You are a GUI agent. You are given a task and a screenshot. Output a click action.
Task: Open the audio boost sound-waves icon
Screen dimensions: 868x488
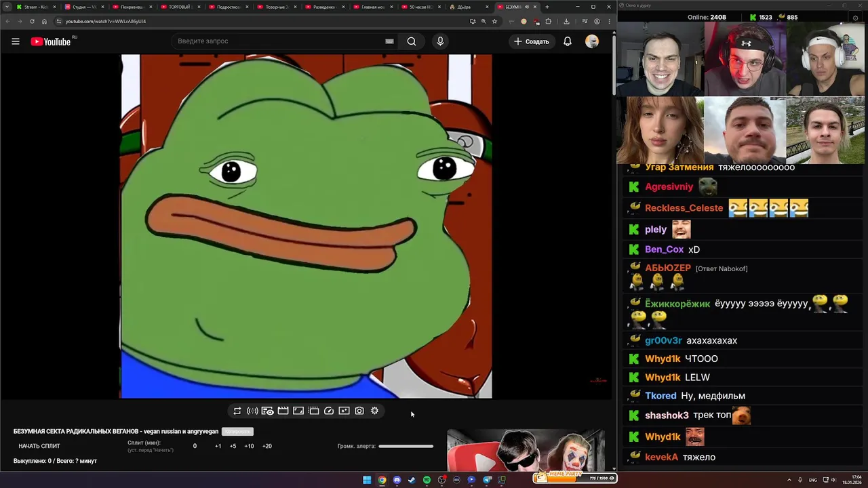tap(252, 411)
